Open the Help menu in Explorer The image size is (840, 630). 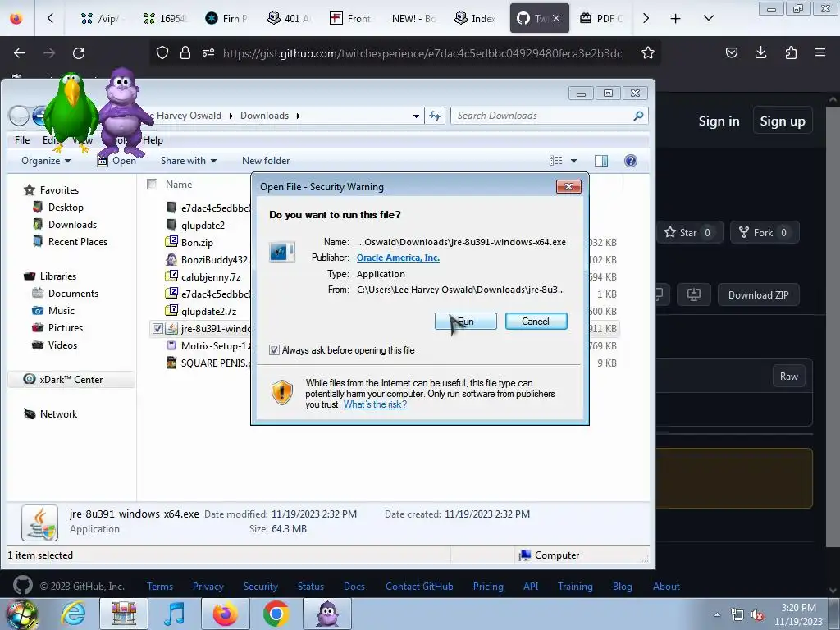(153, 139)
